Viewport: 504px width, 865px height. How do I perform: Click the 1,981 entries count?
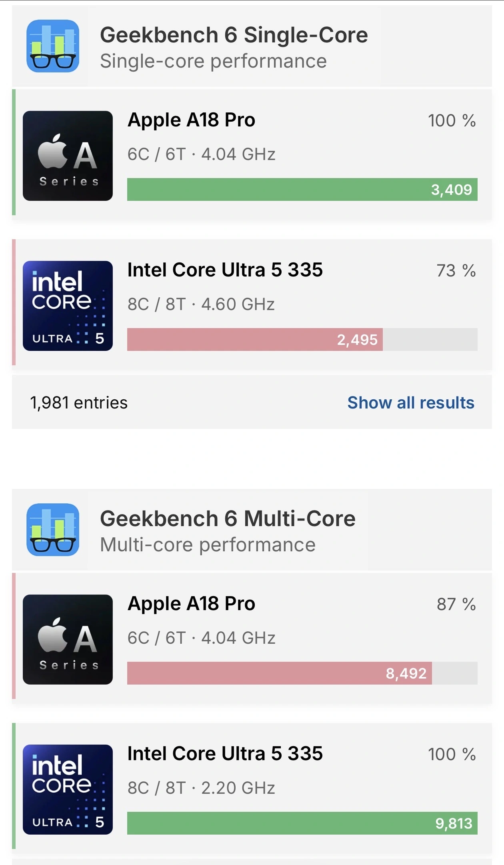tap(79, 402)
